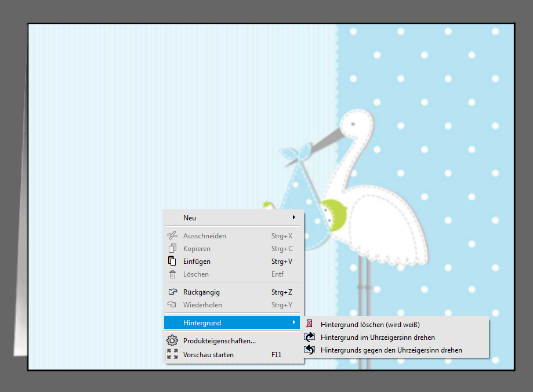Expand the Neu submenu arrow
The height and width of the screenshot is (392, 533).
pos(293,217)
